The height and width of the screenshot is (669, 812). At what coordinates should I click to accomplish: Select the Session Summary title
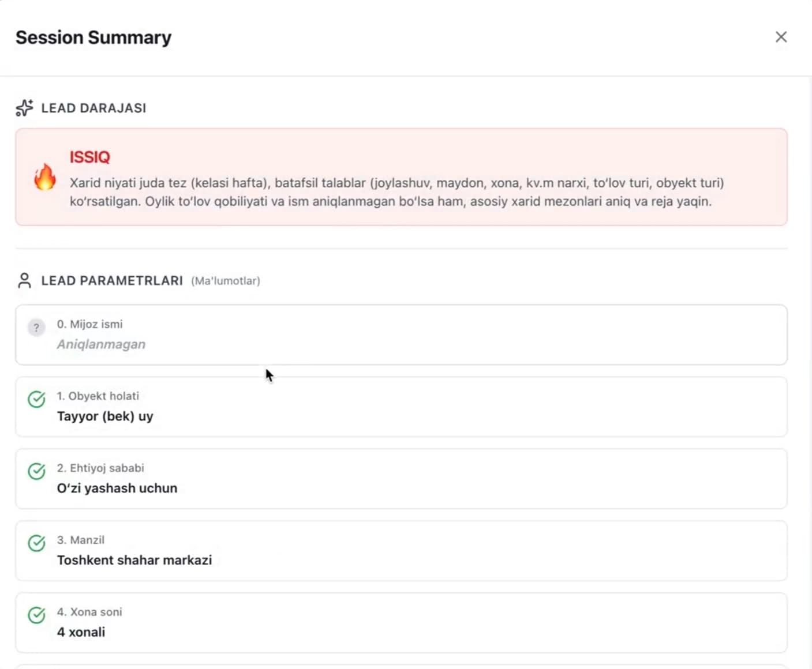93,37
